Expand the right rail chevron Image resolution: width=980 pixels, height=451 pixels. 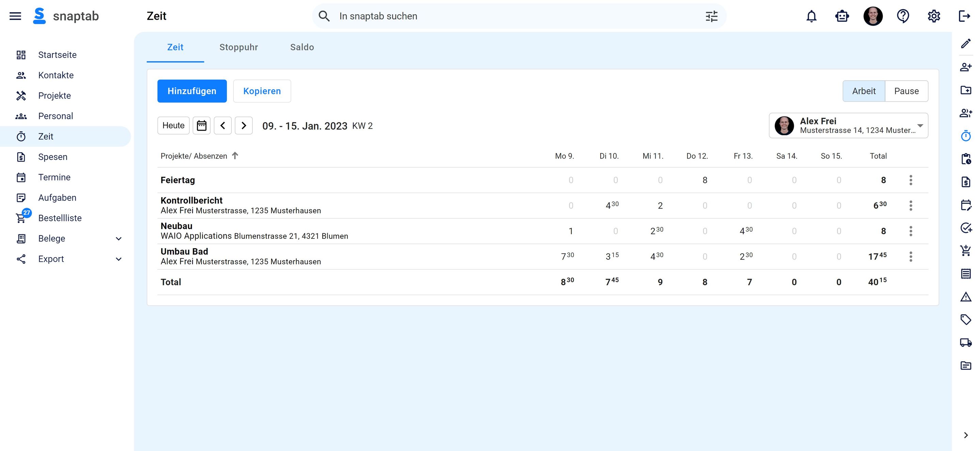pos(966,435)
